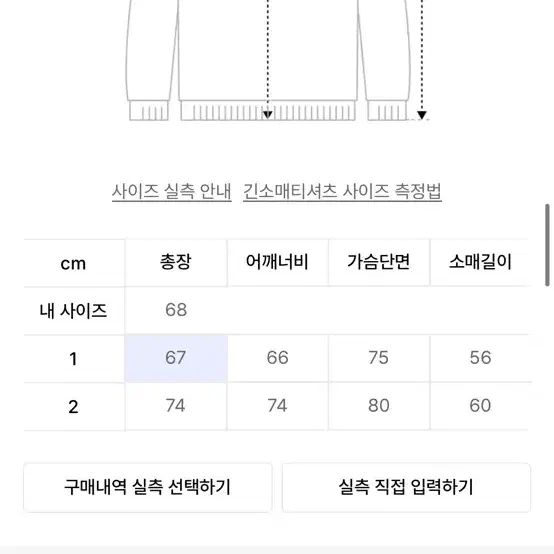Click size 1 shoulder value 66
The height and width of the screenshot is (554, 554).
click(x=277, y=358)
